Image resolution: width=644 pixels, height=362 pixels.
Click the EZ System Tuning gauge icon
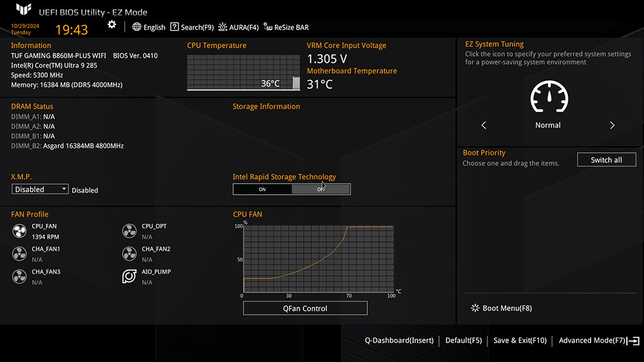click(549, 98)
